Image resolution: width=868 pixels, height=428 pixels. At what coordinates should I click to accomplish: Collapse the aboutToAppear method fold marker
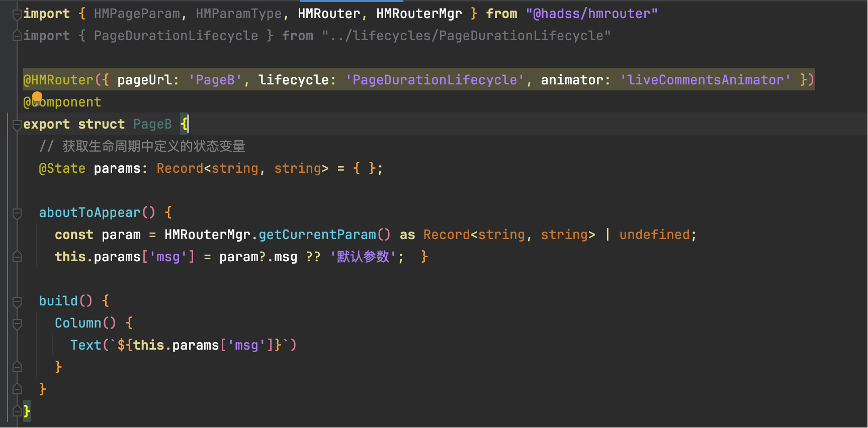tap(17, 213)
